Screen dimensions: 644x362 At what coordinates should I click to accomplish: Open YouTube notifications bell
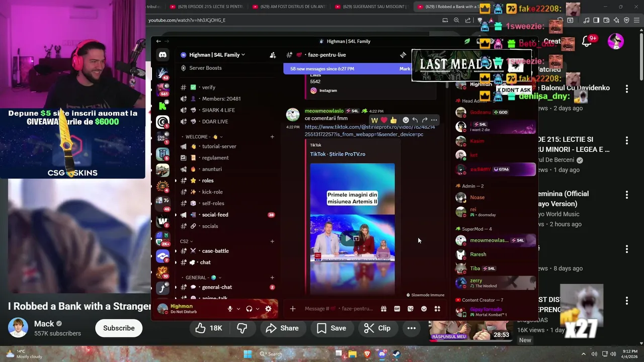[587, 41]
